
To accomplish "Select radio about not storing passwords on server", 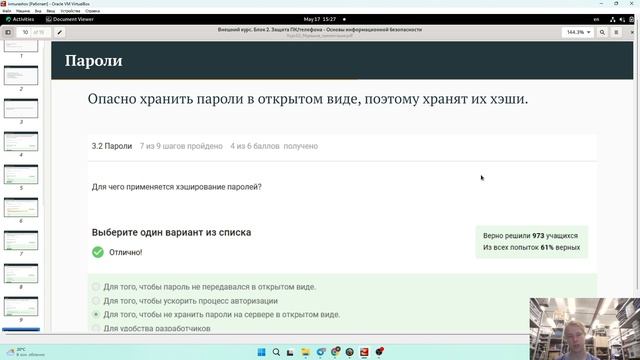I will click(x=96, y=315).
